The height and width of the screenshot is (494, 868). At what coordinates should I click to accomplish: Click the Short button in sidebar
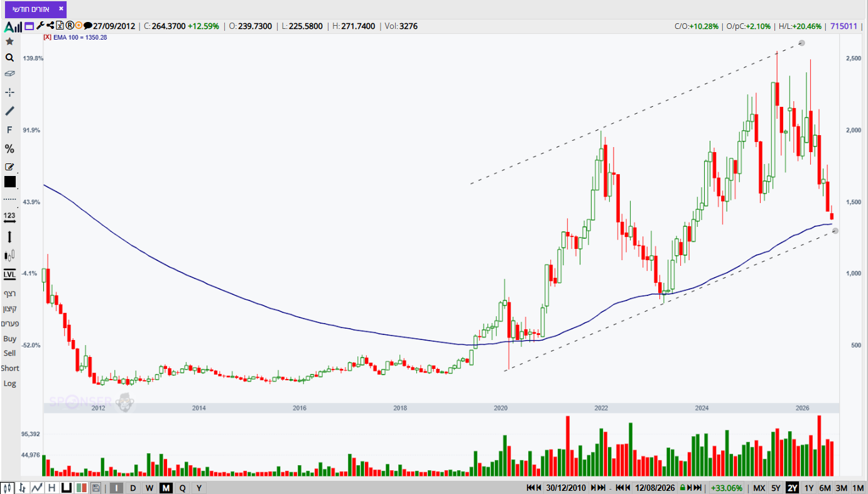coord(9,368)
